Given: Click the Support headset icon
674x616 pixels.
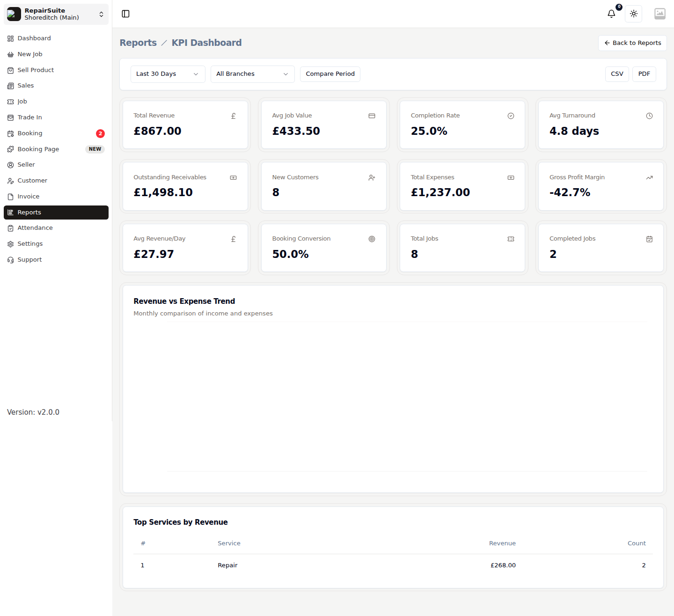Looking at the screenshot, I should tap(11, 260).
